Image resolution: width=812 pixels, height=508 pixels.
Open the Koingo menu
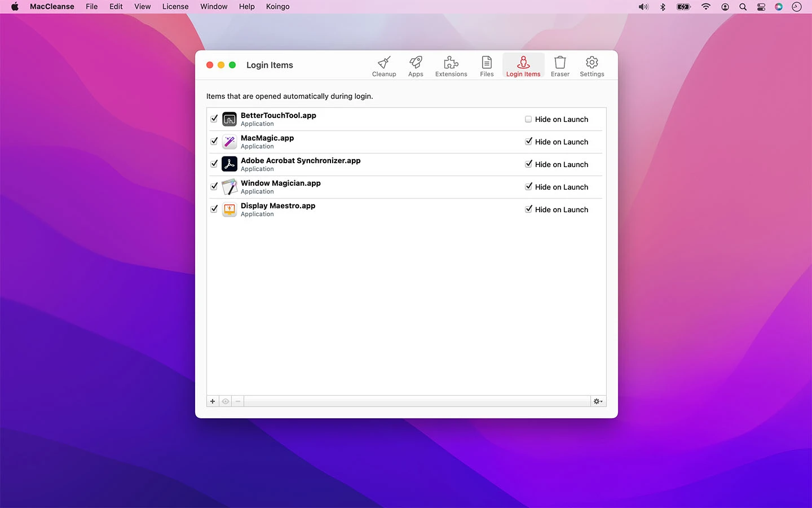point(277,7)
